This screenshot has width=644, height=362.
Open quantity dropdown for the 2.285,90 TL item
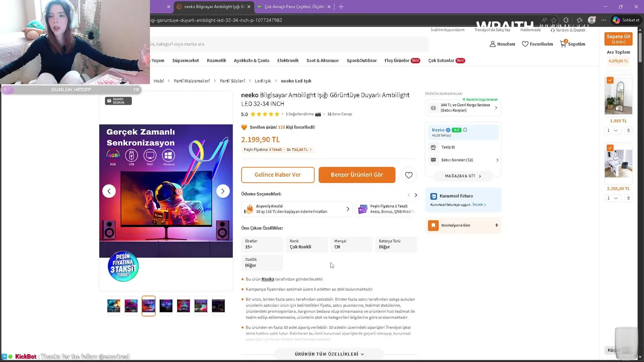pyautogui.click(x=612, y=198)
